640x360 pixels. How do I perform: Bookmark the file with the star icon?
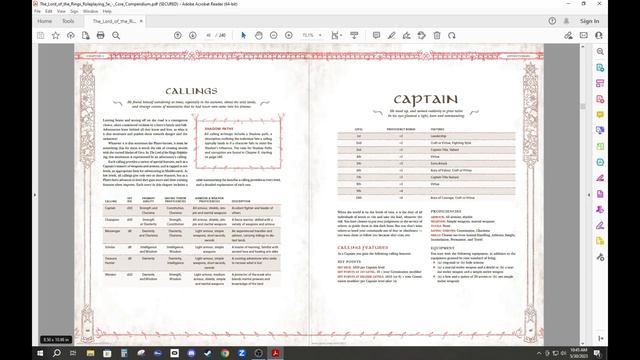(56, 36)
